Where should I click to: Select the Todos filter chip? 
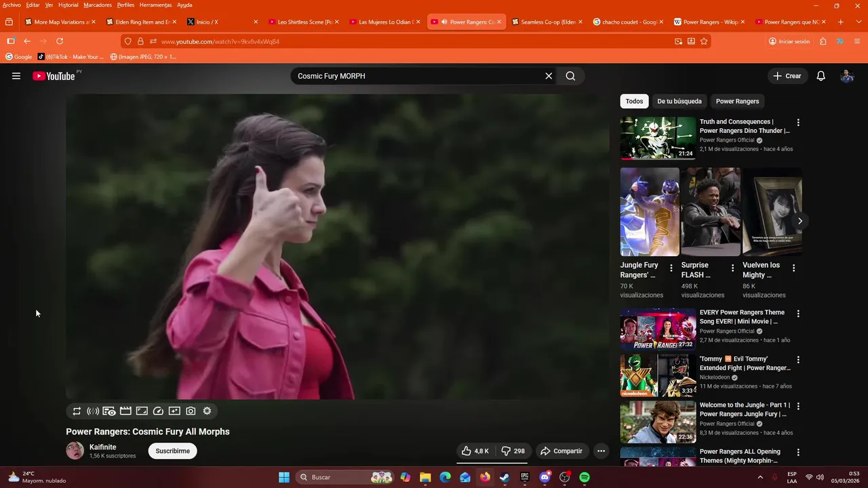634,101
